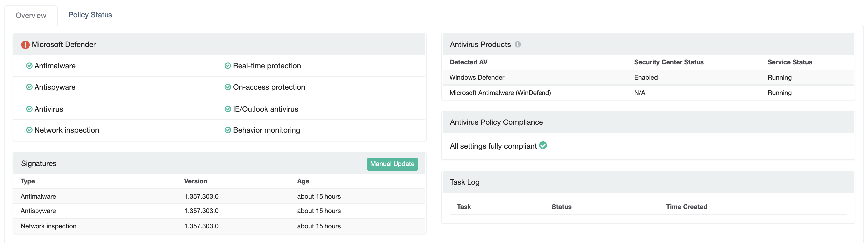Select the Antispyware signature row type
Viewport: 868px width, 243px height.
coord(38,211)
